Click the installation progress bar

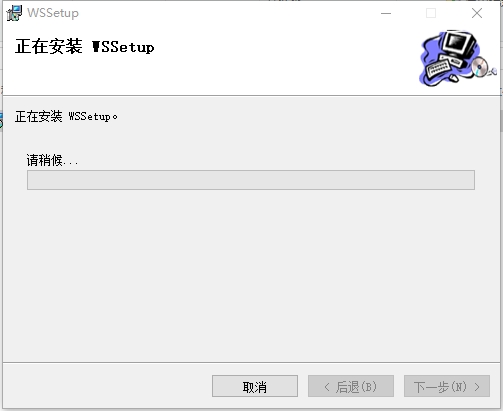[251, 180]
